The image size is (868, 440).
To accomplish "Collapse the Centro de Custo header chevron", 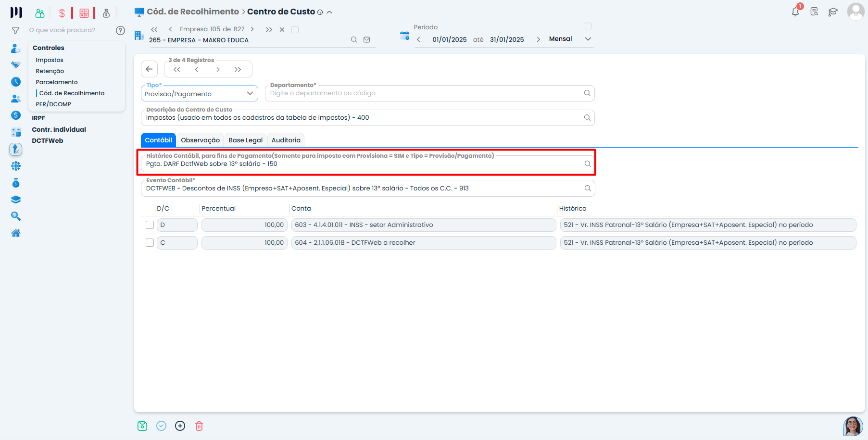I will [x=329, y=13].
